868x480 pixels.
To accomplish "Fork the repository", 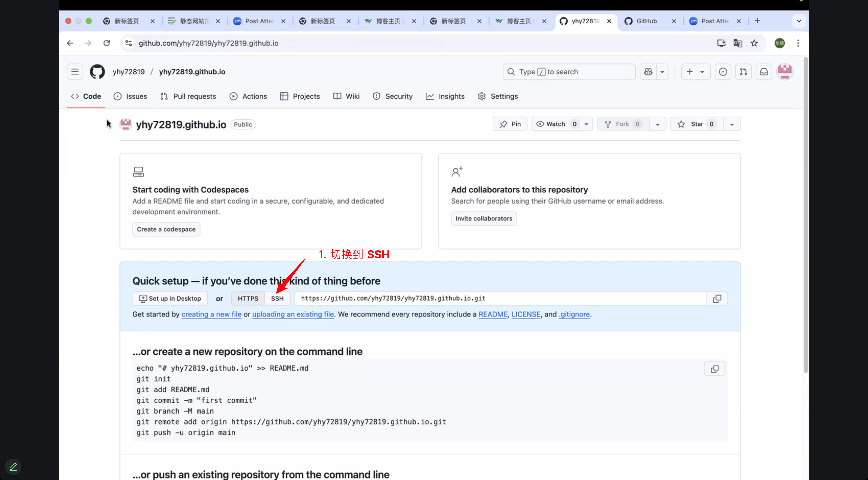I will 623,124.
